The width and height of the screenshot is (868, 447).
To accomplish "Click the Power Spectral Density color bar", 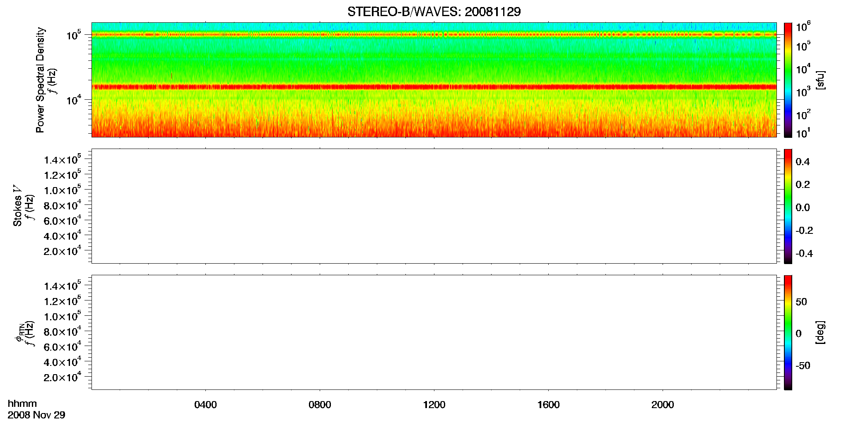I will pyautogui.click(x=788, y=80).
